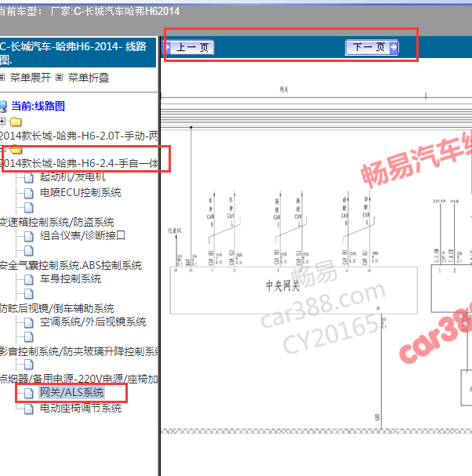Image resolution: width=472 pixels, height=476 pixels.
Task: Select 2014款长城-哈弗-H6-2.4-手自一体 folder
Action: click(79, 163)
